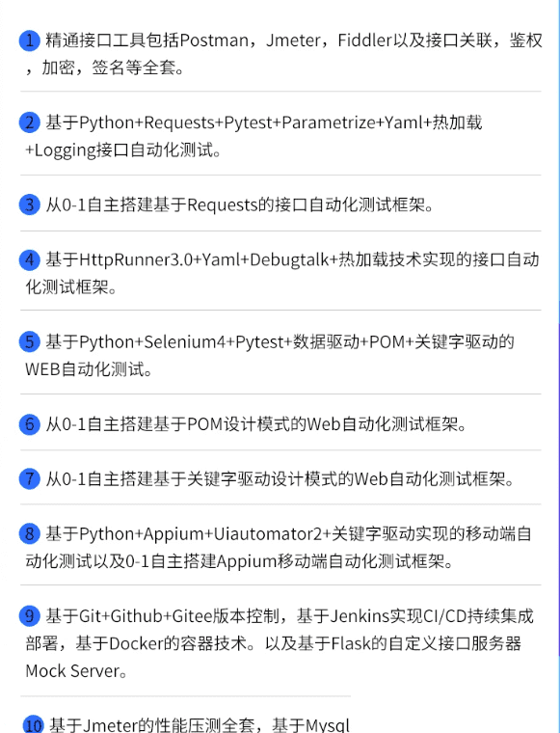Screen dimensions: 560x733
Task: Click the blue number 5 badge
Action: point(30,341)
